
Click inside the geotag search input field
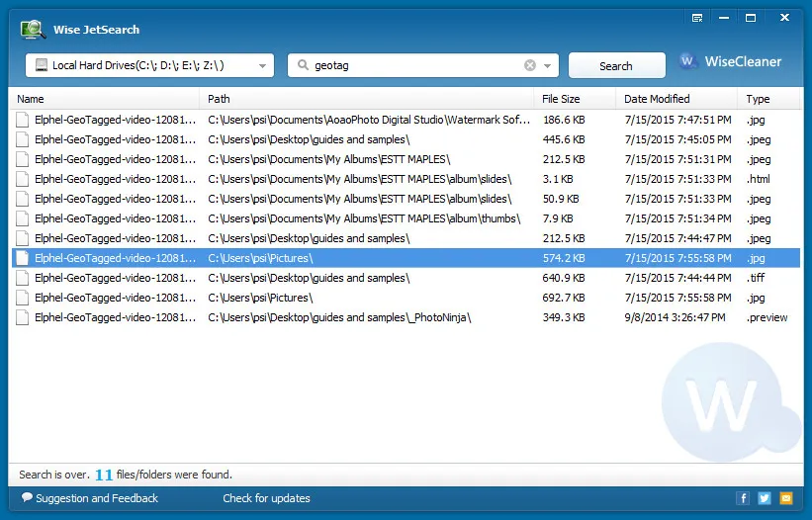point(414,65)
